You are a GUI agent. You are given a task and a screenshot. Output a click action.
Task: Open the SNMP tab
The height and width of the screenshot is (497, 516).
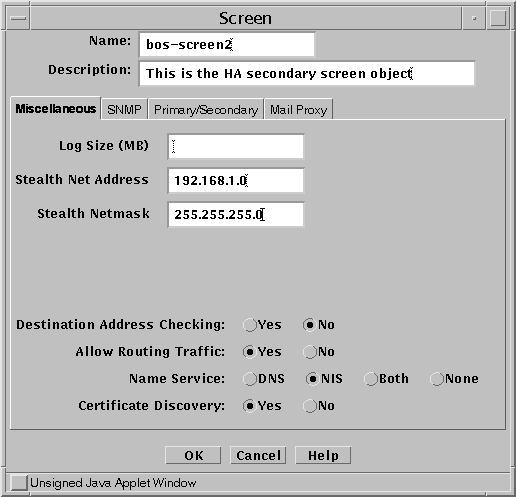click(124, 109)
